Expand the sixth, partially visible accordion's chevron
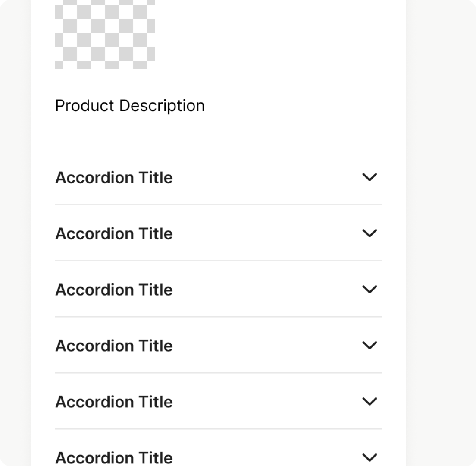Screen dimensions: 476x466 [370, 457]
